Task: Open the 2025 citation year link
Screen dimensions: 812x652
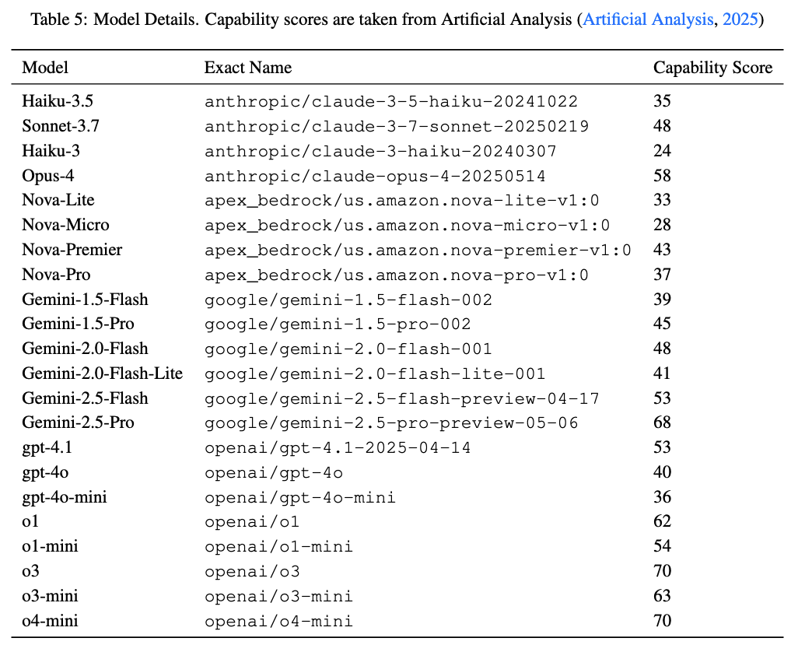Action: tap(740, 19)
